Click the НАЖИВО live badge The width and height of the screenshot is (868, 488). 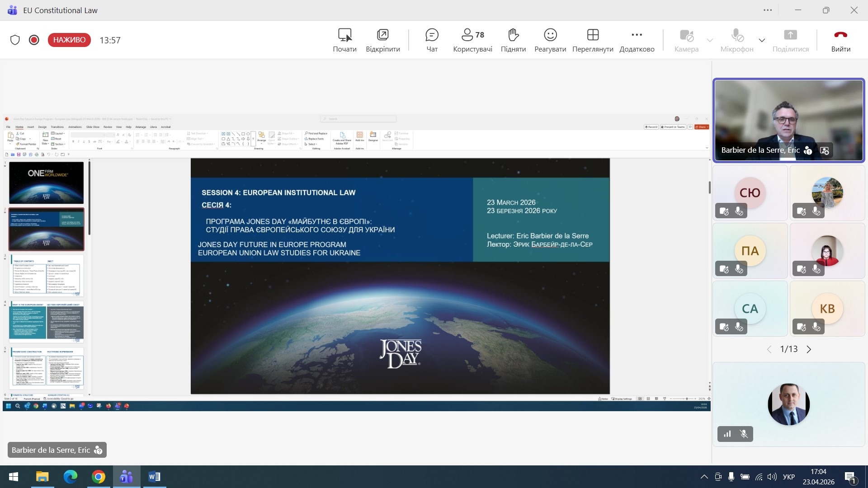coord(69,40)
